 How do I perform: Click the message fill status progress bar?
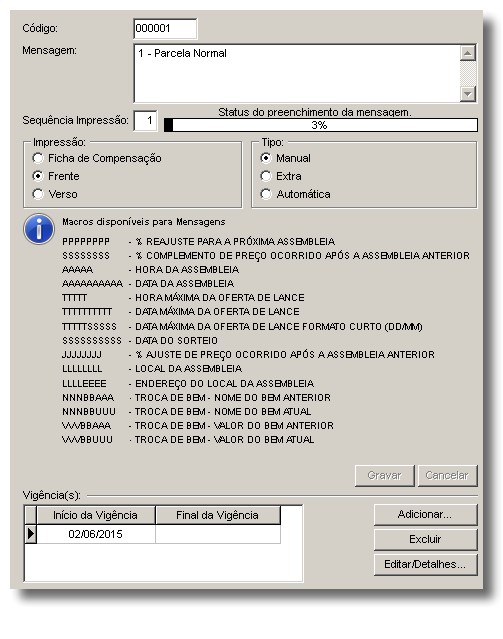(321, 125)
